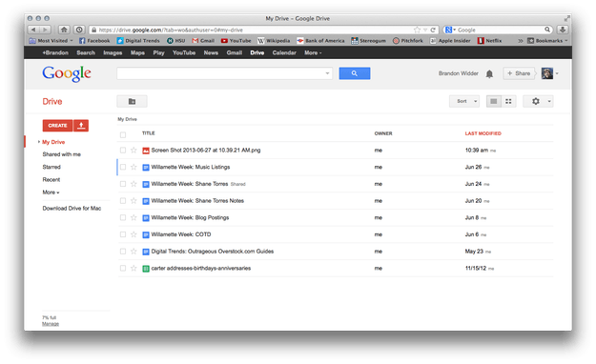Click the upload arrow button
The height and width of the screenshot is (364, 596).
81,126
